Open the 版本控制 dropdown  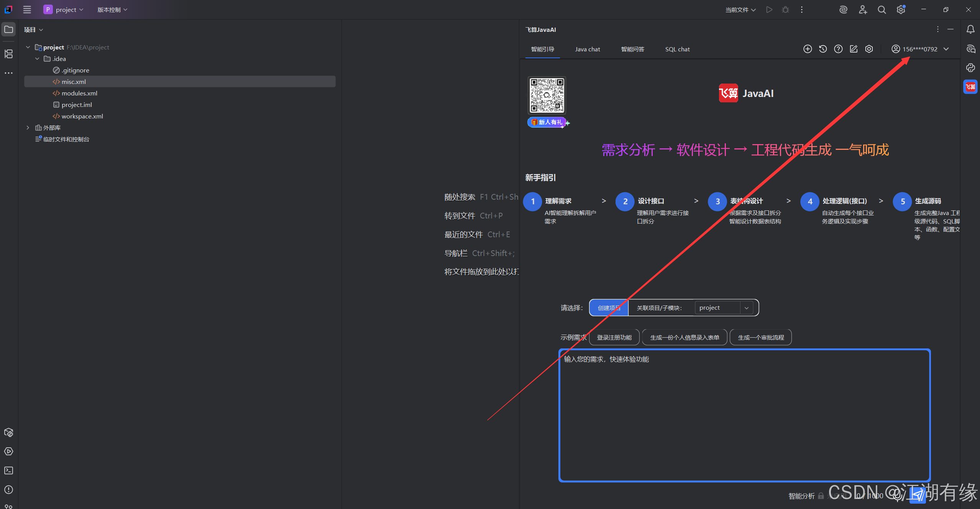(x=112, y=10)
